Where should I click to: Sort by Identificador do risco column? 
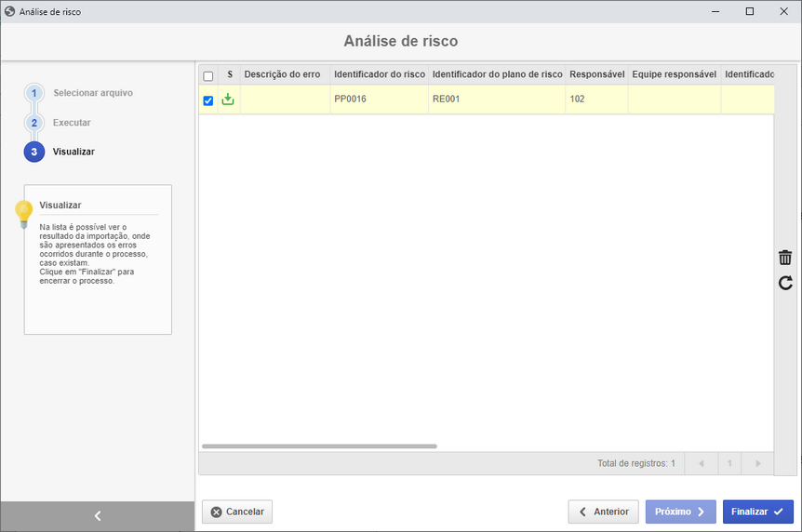coord(380,74)
